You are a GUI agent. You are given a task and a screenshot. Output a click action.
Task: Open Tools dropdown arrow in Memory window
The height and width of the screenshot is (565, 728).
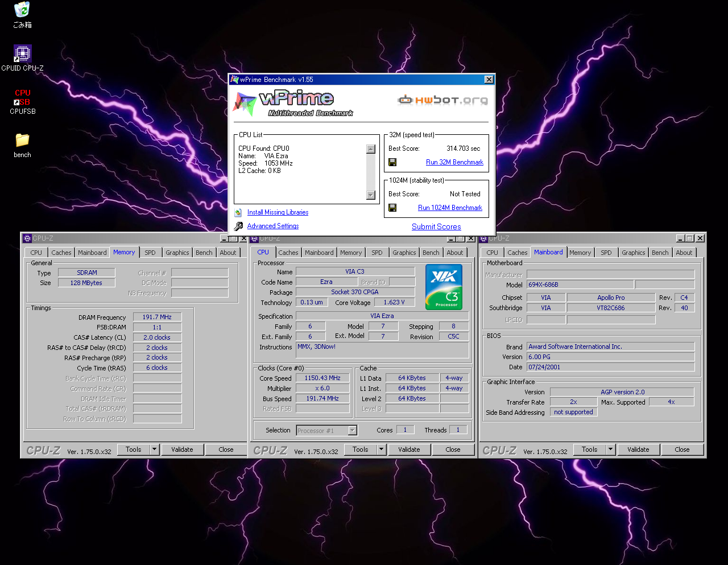pyautogui.click(x=154, y=449)
